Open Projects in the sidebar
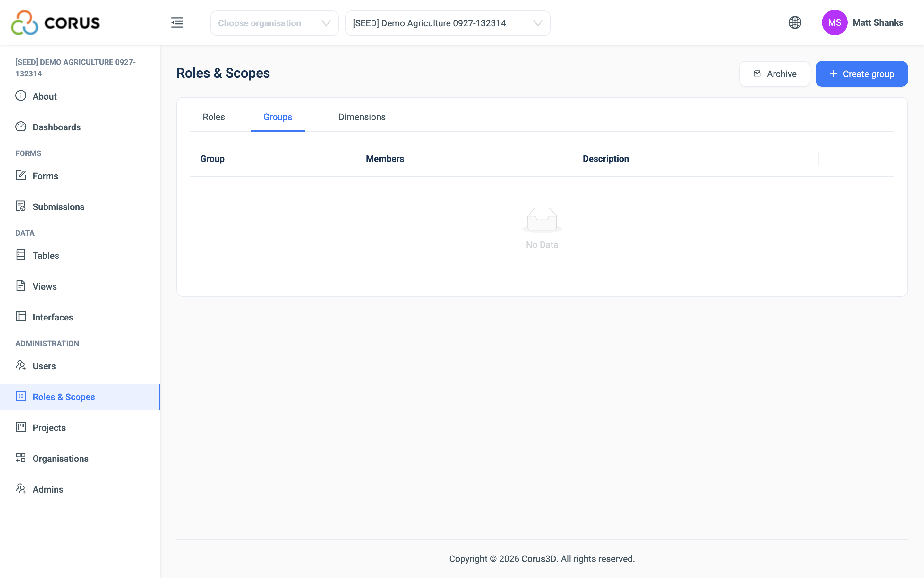Viewport: 924px width, 578px height. (80, 427)
